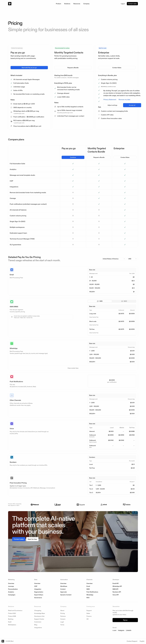Image resolution: width=146 pixels, height=644 pixels.
Task: Click info icon beside the carrier fees note
Action: [x=12, y=317]
